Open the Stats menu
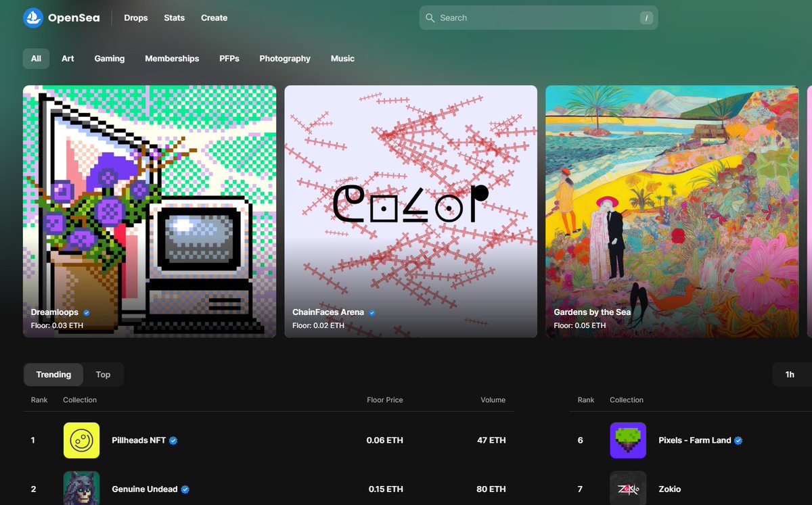812x505 pixels. pyautogui.click(x=174, y=18)
